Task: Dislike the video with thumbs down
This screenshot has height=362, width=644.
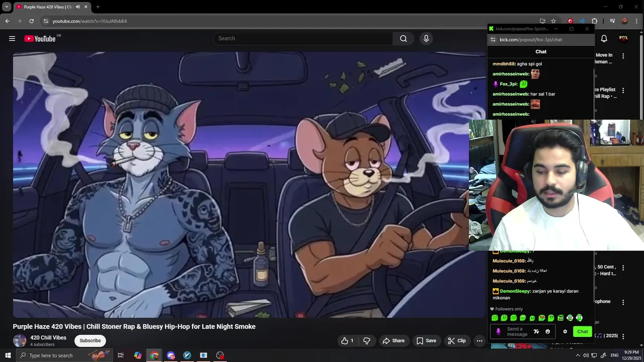Action: 367,341
